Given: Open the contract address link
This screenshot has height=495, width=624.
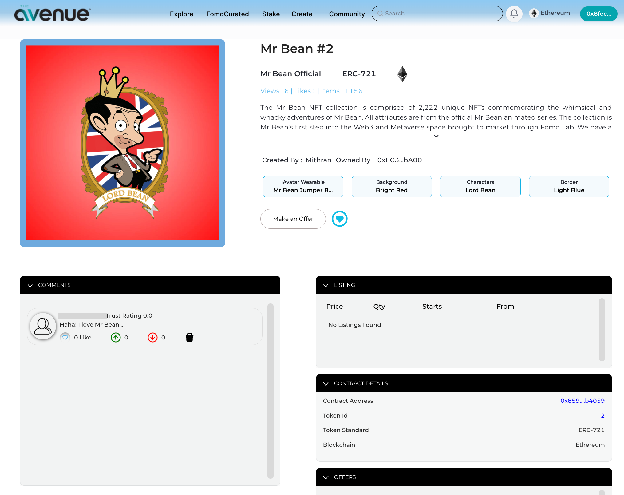Looking at the screenshot, I should click(x=581, y=401).
